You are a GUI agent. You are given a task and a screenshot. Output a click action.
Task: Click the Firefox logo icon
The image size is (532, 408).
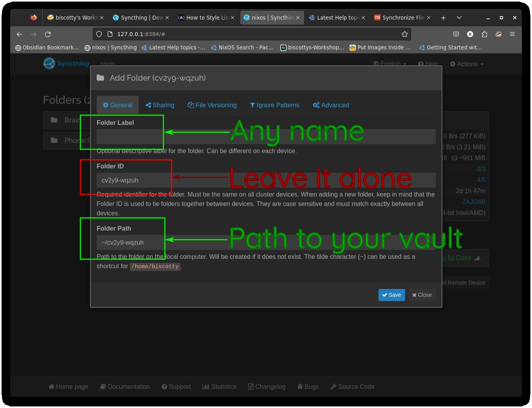[x=34, y=18]
